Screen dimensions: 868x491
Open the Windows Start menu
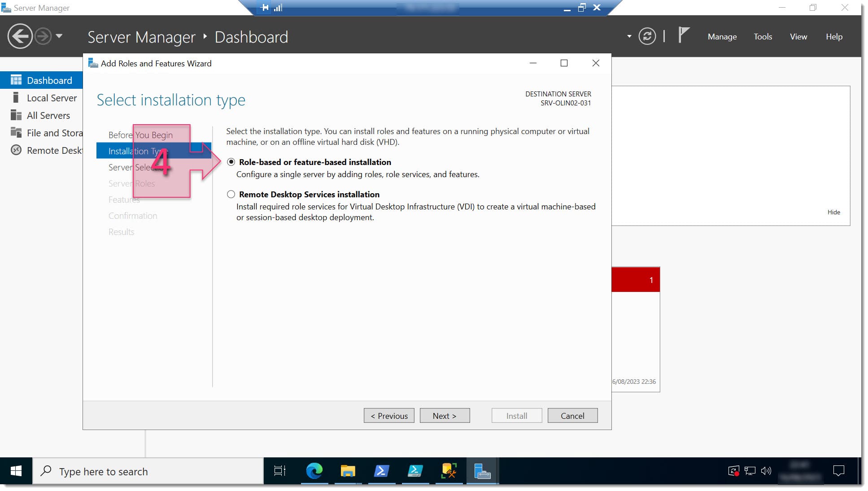[16, 471]
